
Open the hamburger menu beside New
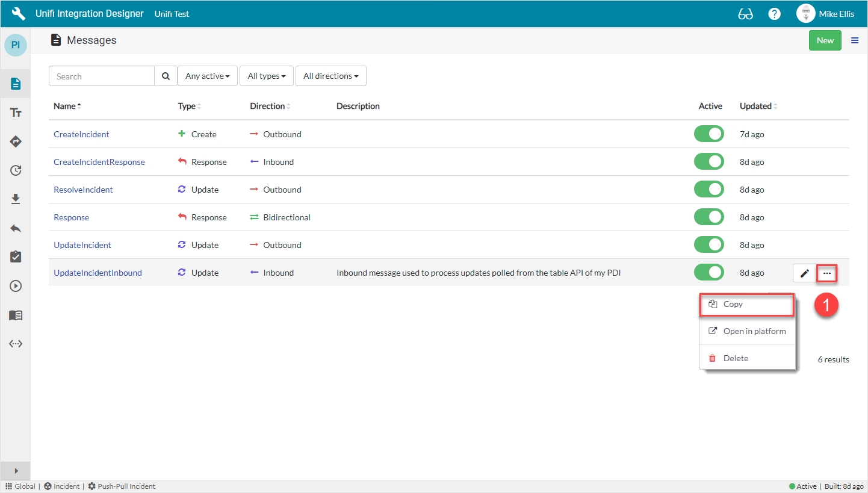[855, 40]
